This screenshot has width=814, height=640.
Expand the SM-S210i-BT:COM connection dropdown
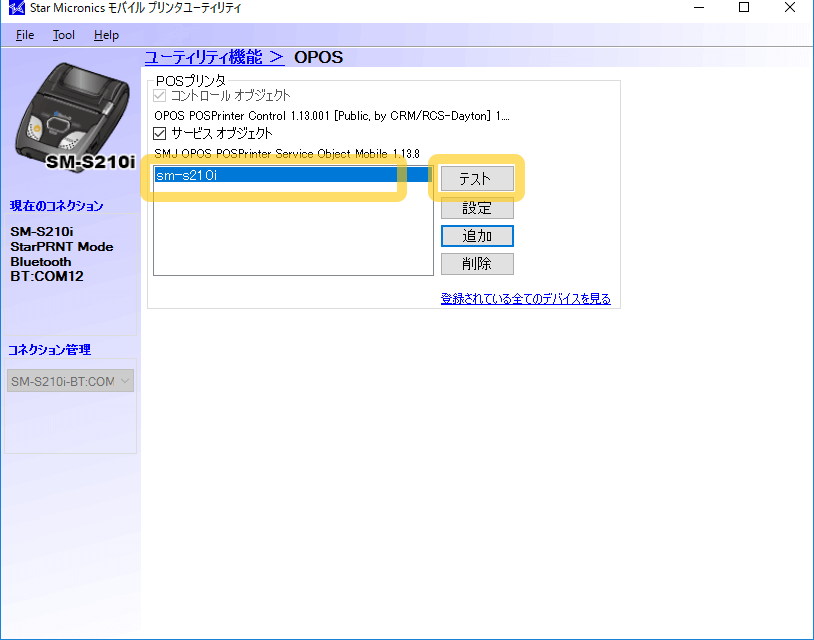[x=70, y=381]
